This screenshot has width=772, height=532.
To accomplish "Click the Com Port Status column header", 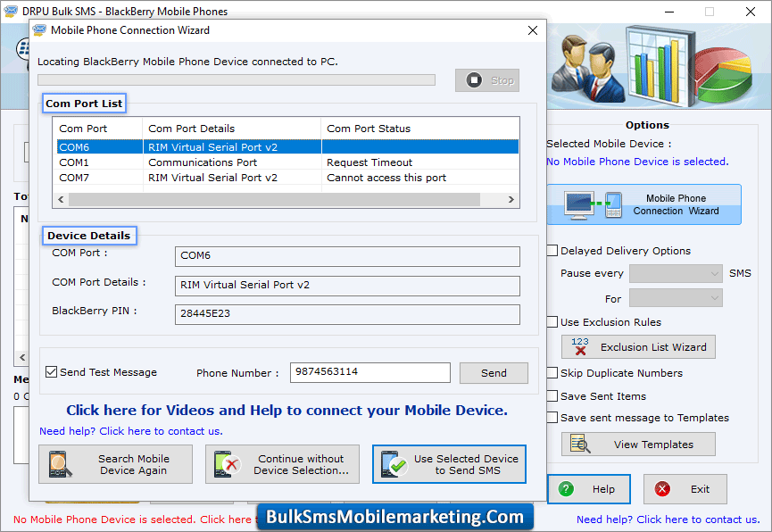I will (x=420, y=129).
